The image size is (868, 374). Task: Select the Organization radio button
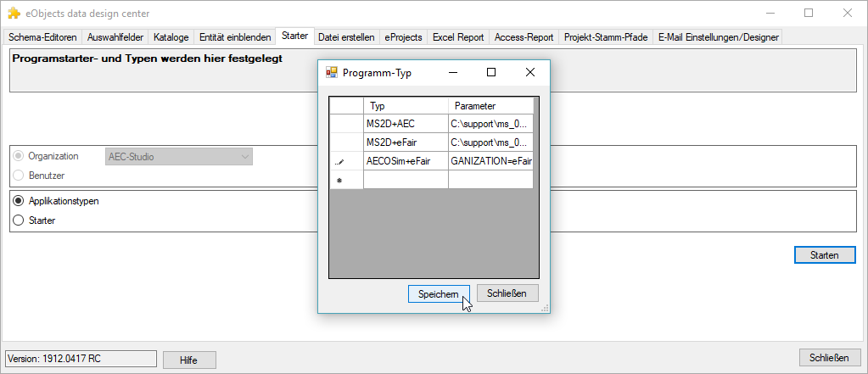coord(19,156)
